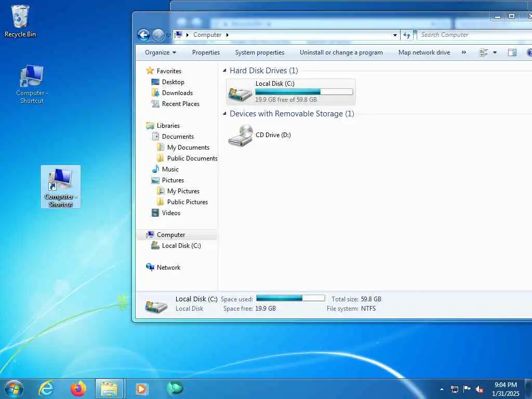Expand the address bar history dropdown
The width and height of the screenshot is (532, 399).
click(x=395, y=35)
